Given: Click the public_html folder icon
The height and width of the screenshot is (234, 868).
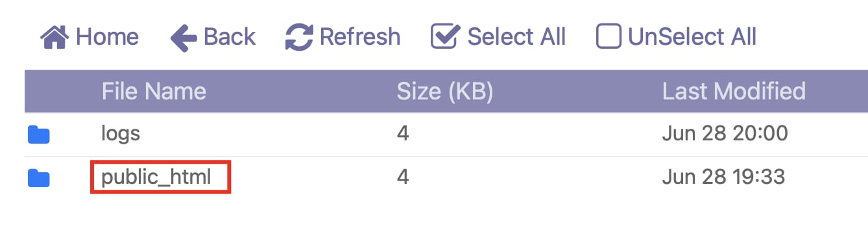Looking at the screenshot, I should point(39,177).
